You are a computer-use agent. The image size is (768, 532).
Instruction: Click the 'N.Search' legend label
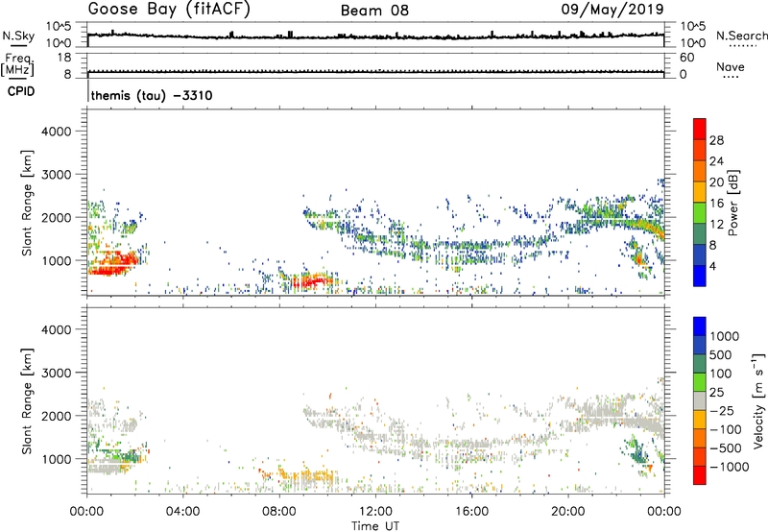tap(741, 36)
